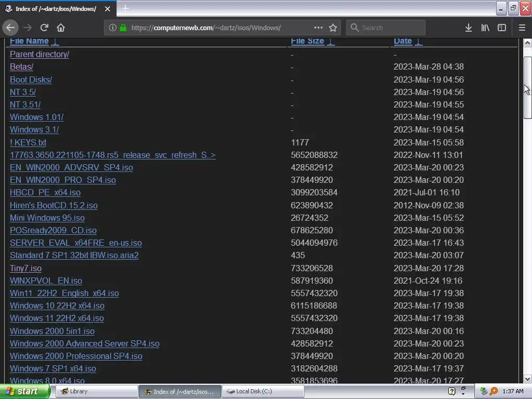
Task: Open the Library bookshelf icon
Action: (x=485, y=28)
